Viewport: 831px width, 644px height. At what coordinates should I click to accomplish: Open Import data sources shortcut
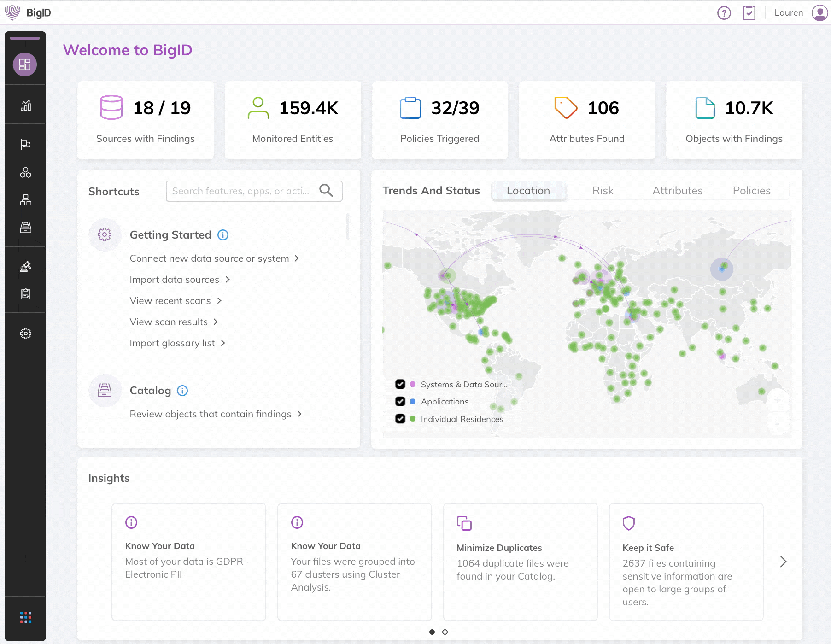pos(180,280)
